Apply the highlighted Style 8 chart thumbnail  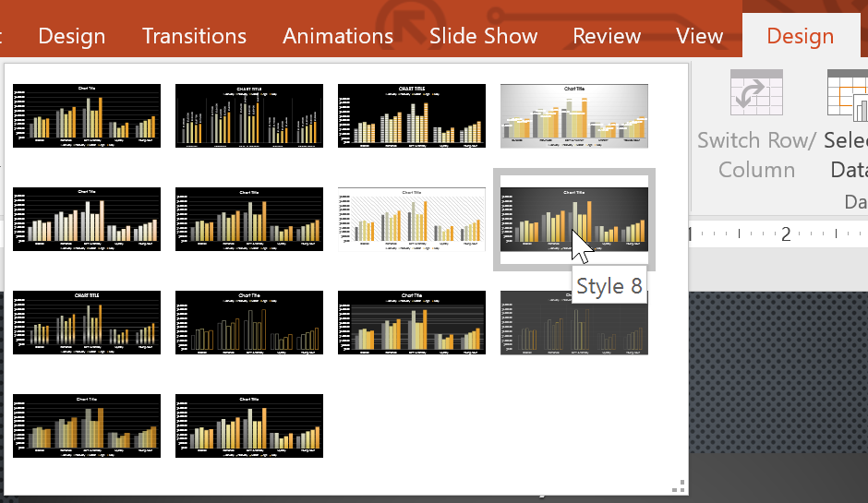[574, 219]
